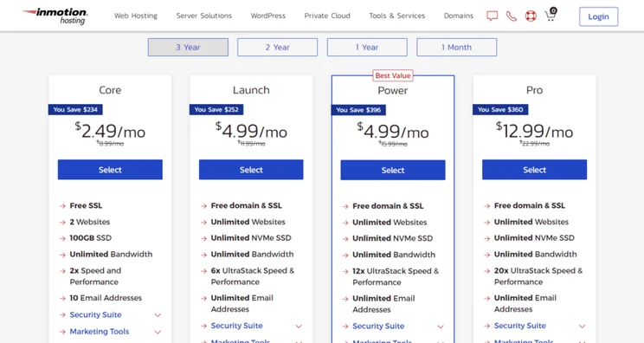Expand Security Suite chevron in Pro plan

582,327
